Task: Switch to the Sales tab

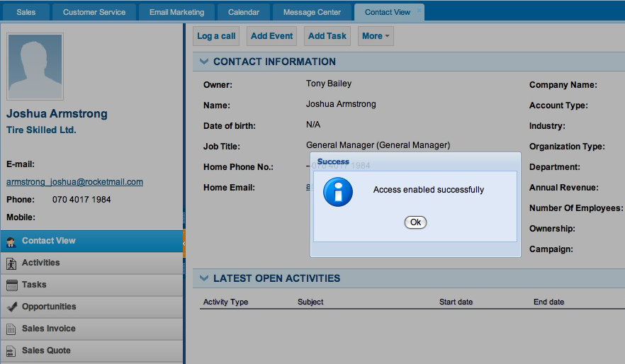Action: pyautogui.click(x=26, y=12)
